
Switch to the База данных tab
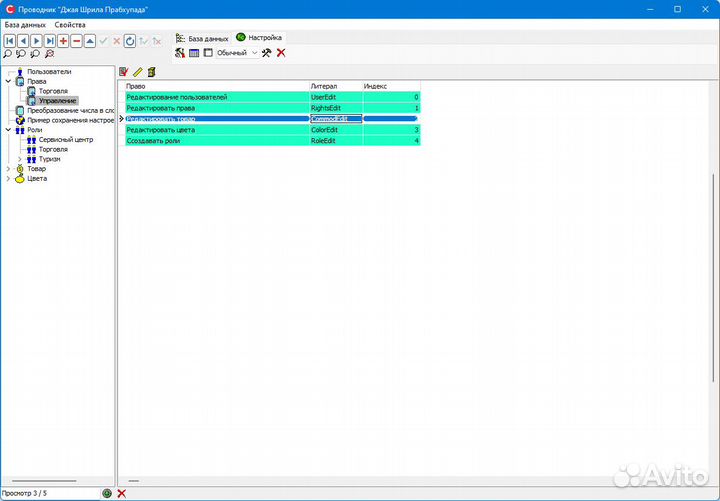click(x=202, y=38)
